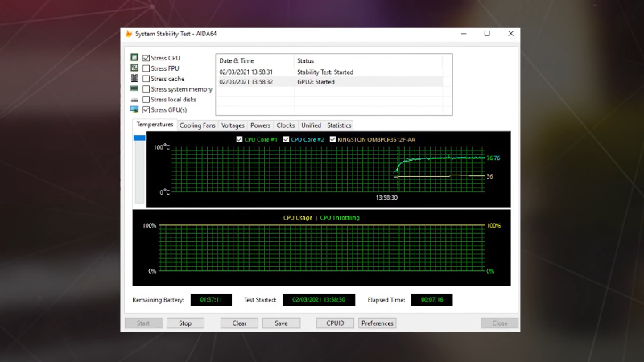Open the CPUID panel
The height and width of the screenshot is (362, 644).
[335, 323]
